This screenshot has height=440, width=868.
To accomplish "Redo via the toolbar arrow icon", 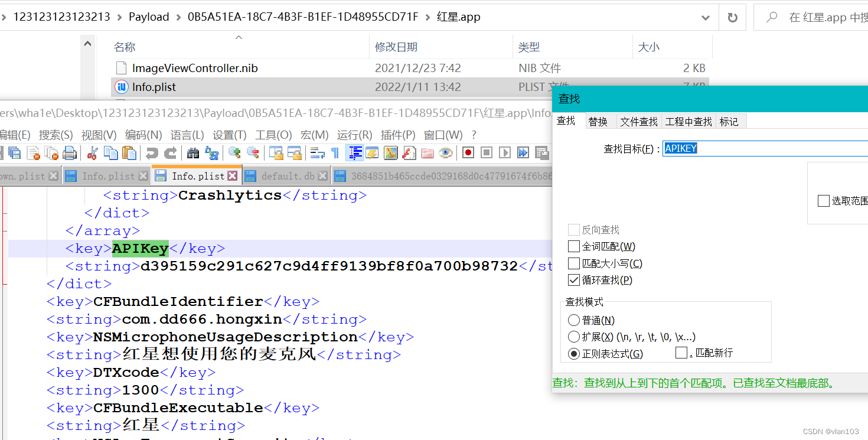I will 171,153.
